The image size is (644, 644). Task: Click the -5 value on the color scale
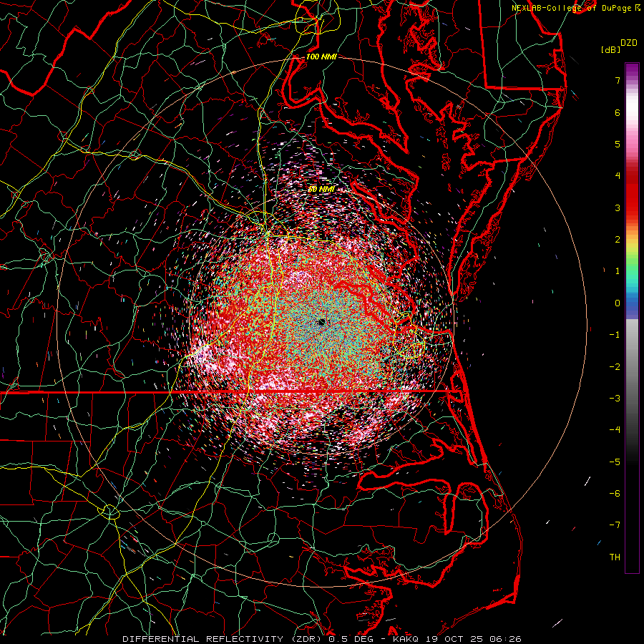coord(615,462)
